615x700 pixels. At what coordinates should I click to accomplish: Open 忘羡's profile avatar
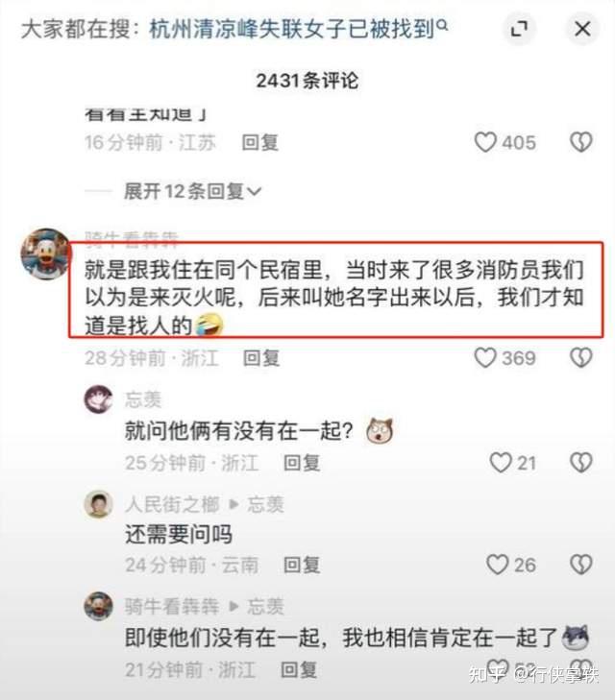click(x=98, y=399)
